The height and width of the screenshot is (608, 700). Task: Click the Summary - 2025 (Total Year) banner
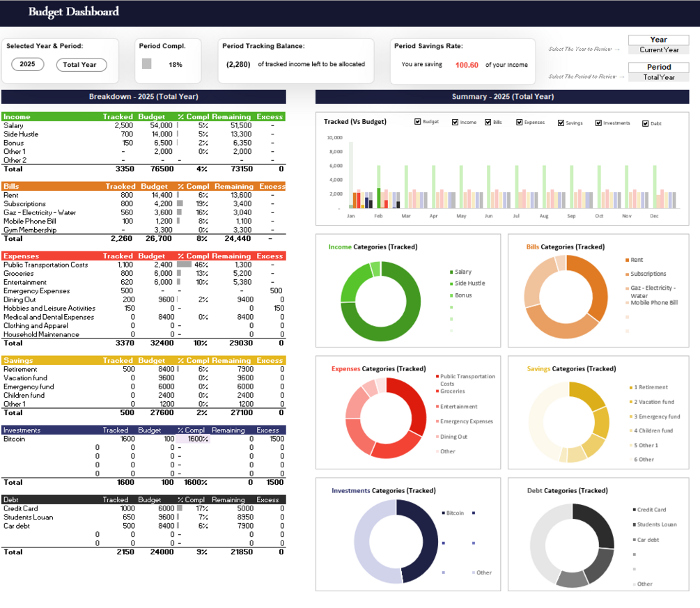(x=502, y=96)
